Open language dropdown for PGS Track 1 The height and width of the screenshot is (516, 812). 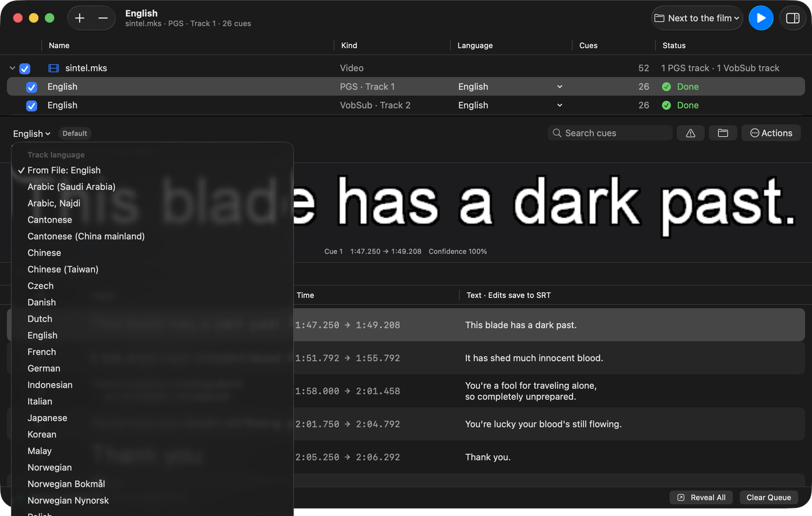coord(510,87)
